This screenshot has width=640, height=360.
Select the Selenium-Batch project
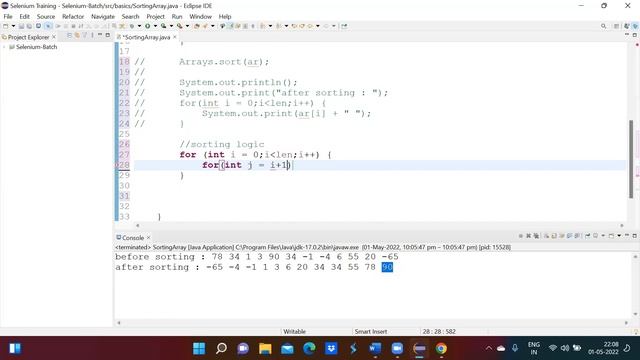click(36, 47)
